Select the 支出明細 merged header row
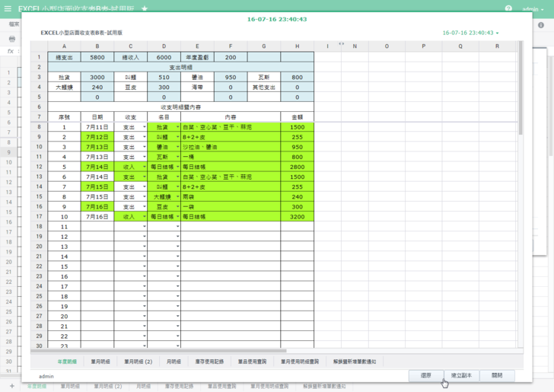Screen dimensions: 554x392 [180, 67]
